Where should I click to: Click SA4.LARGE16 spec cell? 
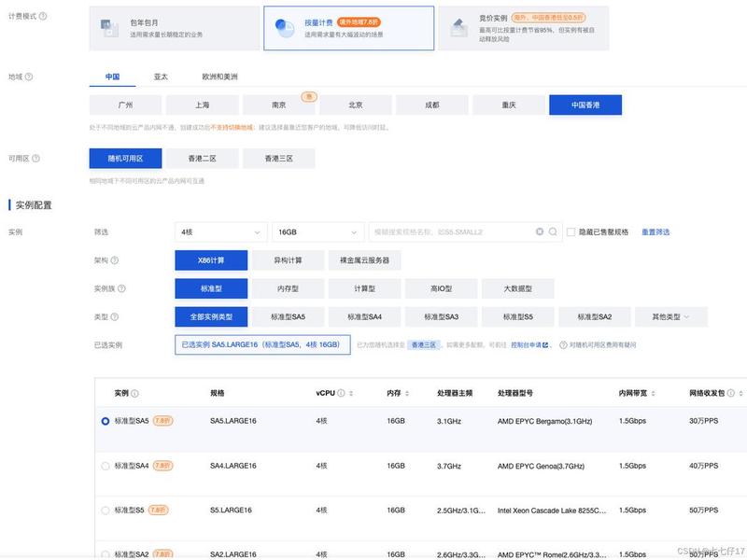(x=233, y=466)
